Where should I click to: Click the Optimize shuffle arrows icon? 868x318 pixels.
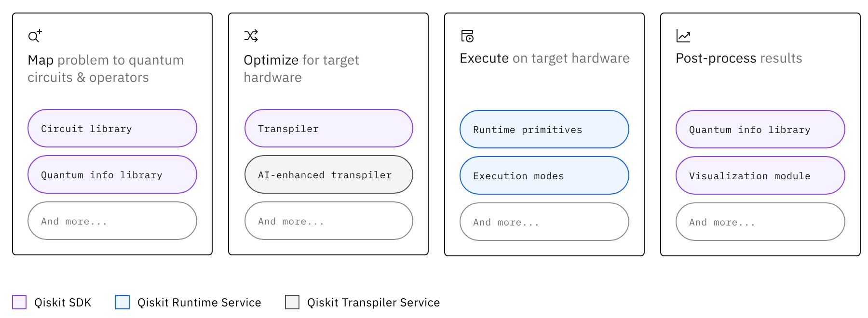click(x=251, y=36)
